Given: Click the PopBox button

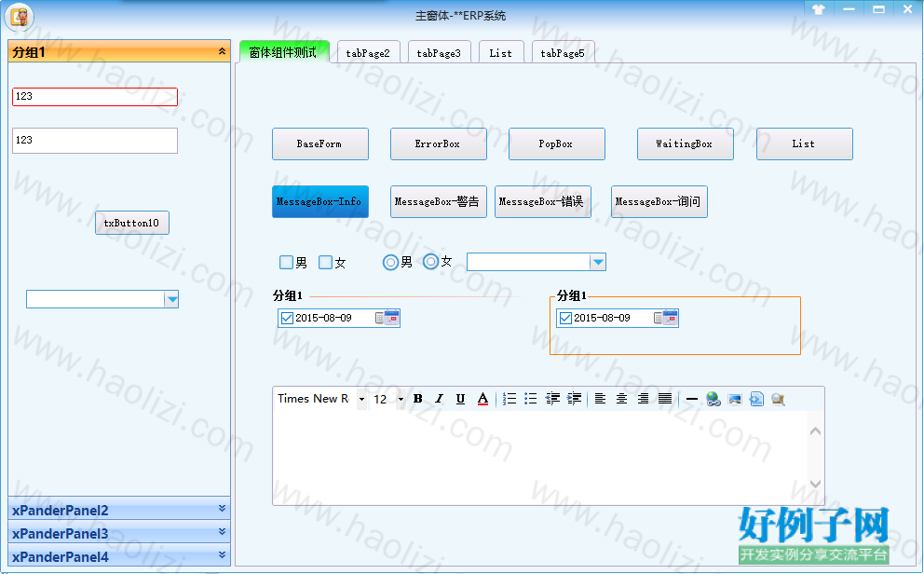Looking at the screenshot, I should coord(556,143).
